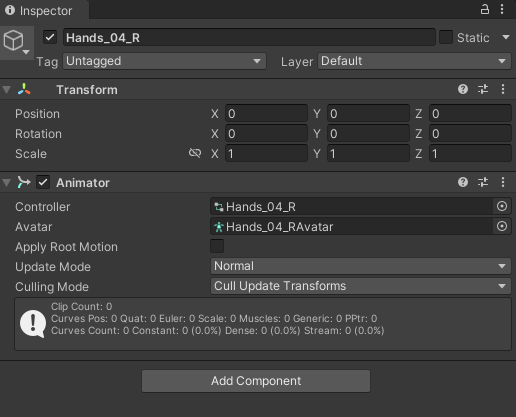Image resolution: width=516 pixels, height=417 pixels.
Task: Click the Position X field
Action: coord(266,114)
